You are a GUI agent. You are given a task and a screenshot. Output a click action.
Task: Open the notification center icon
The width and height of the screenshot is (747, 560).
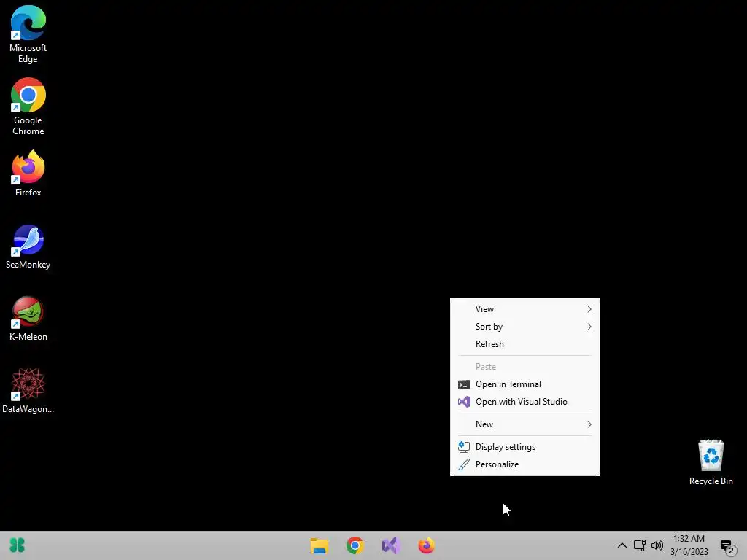(x=727, y=546)
